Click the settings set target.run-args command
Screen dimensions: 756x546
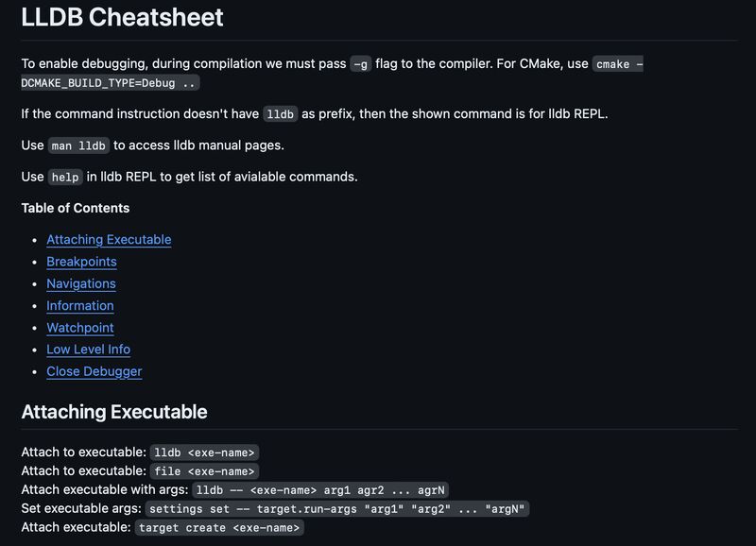[337, 509]
